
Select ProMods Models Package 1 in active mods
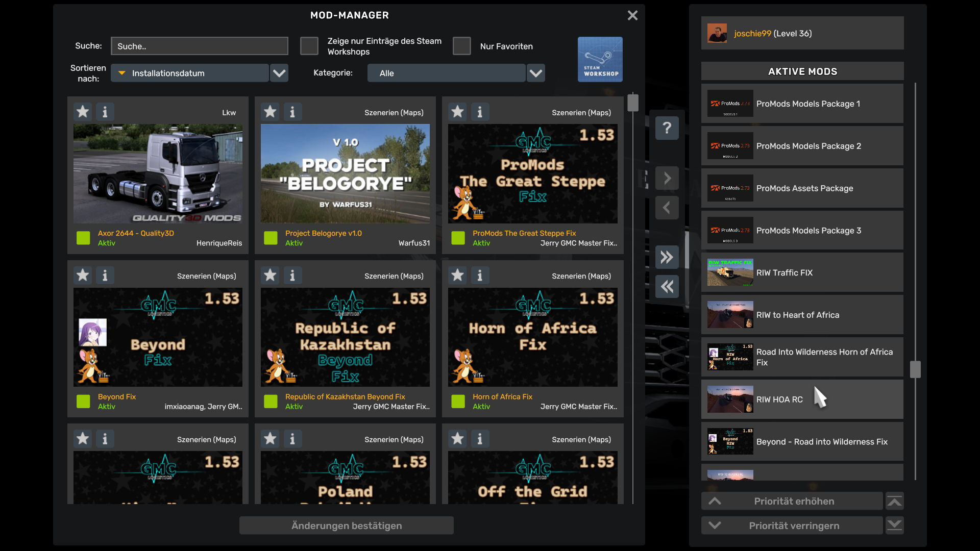point(802,104)
